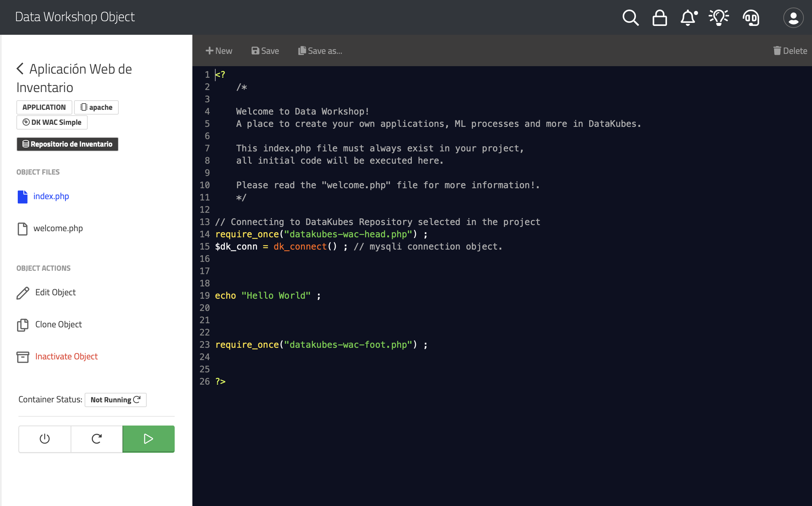Choose Save as... option

[320, 51]
